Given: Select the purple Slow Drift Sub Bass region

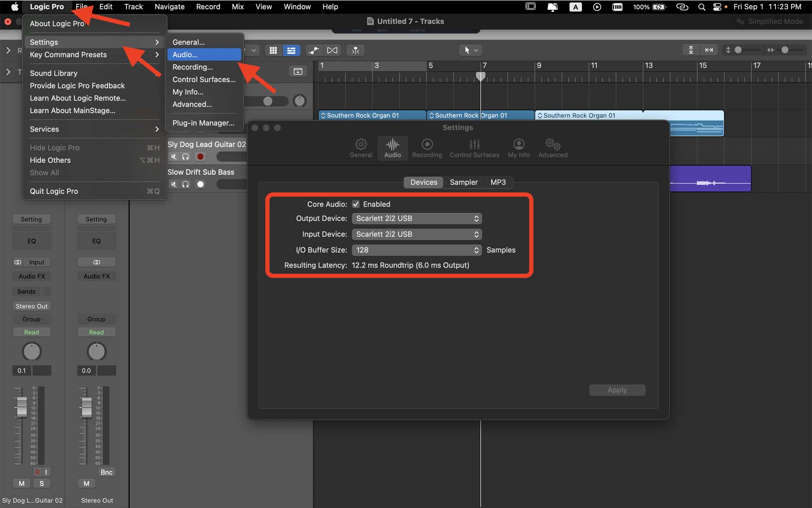Looking at the screenshot, I should click(x=710, y=179).
